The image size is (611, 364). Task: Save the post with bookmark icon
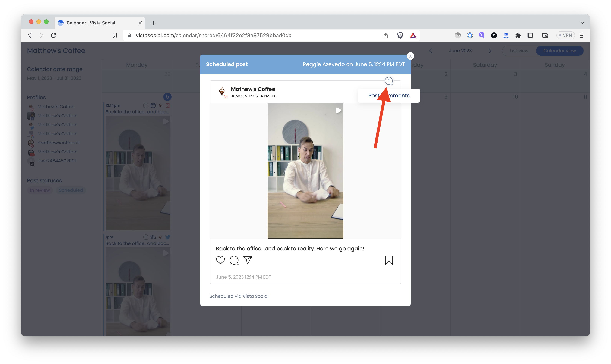point(389,260)
